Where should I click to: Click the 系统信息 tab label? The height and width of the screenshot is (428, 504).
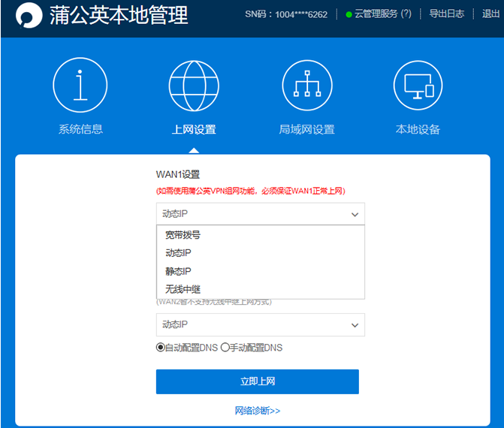pyautogui.click(x=80, y=129)
